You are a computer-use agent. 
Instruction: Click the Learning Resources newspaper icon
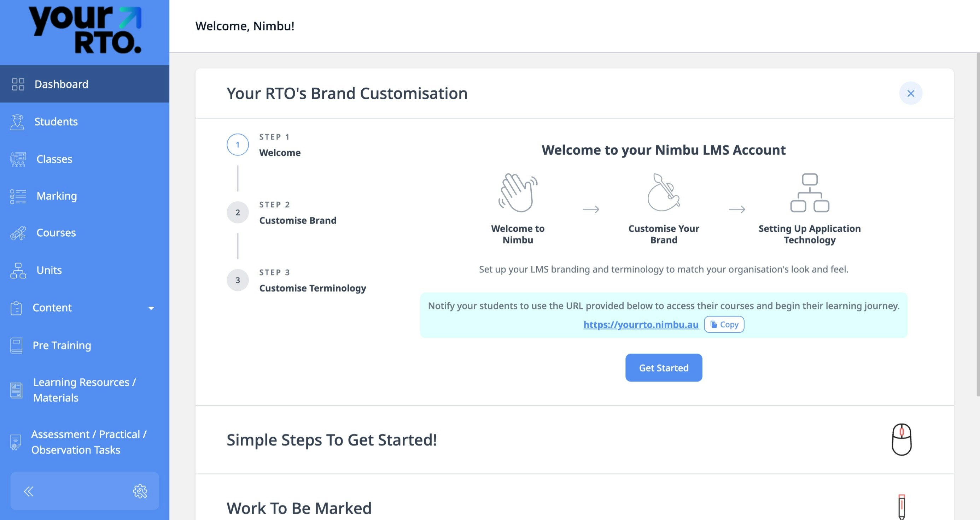tap(16, 390)
